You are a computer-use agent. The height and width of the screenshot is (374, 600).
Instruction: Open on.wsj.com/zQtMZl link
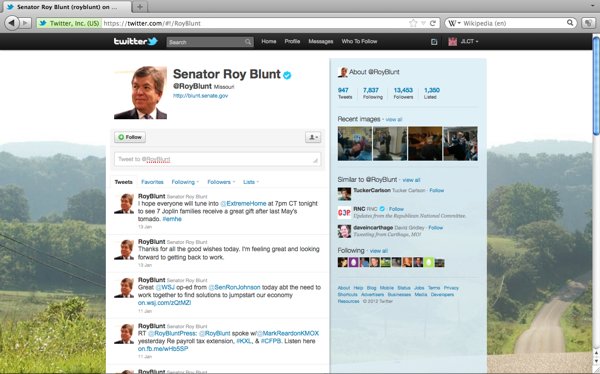point(165,303)
